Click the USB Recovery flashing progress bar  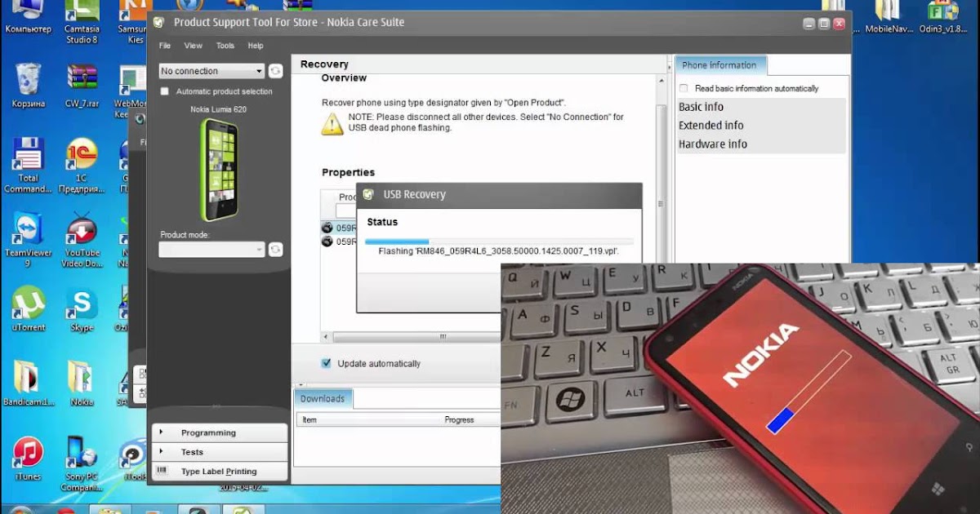pos(499,241)
